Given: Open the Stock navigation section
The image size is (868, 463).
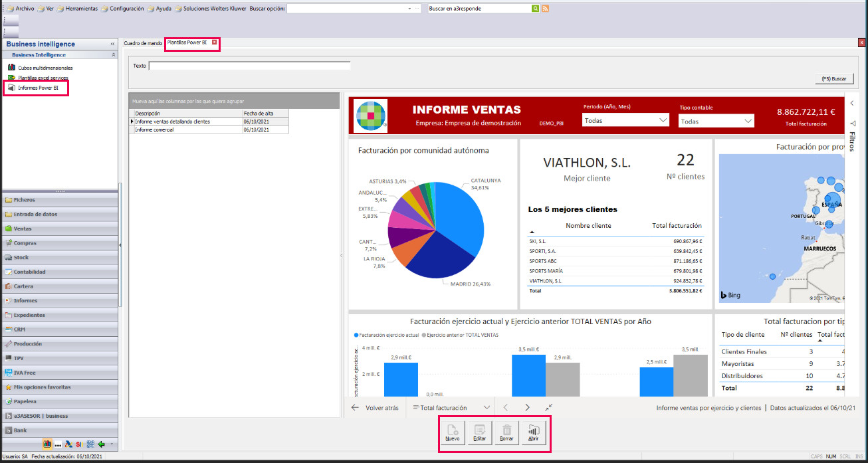Looking at the screenshot, I should point(60,257).
